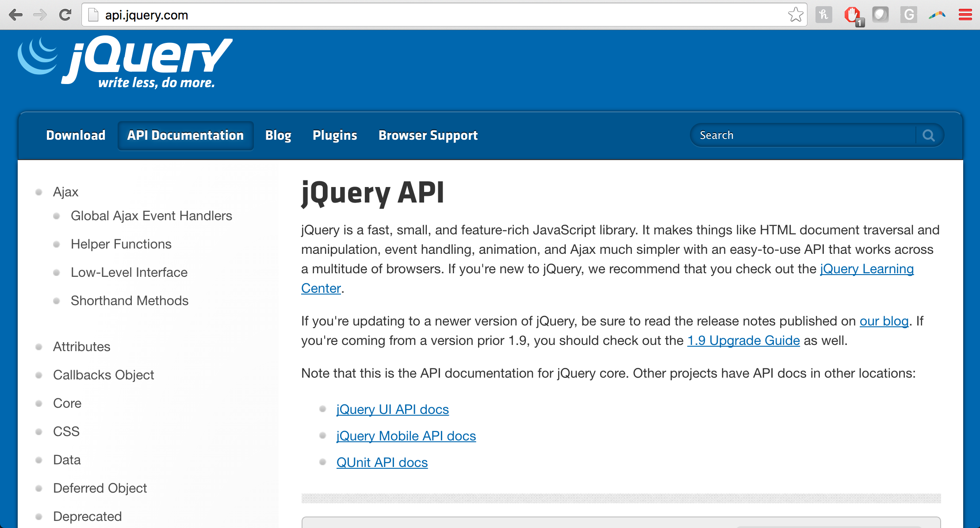Select the Plugins navigation item
Screen dimensions: 980x528
pyautogui.click(x=335, y=135)
